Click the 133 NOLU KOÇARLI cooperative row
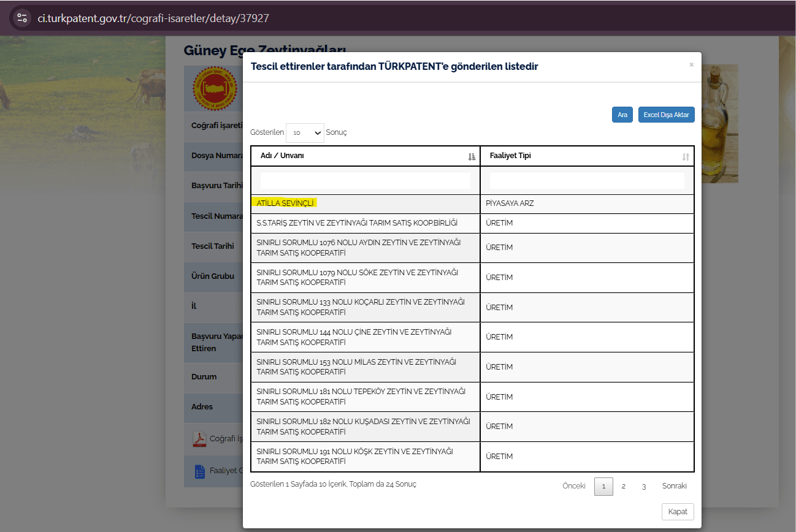 (x=472, y=308)
